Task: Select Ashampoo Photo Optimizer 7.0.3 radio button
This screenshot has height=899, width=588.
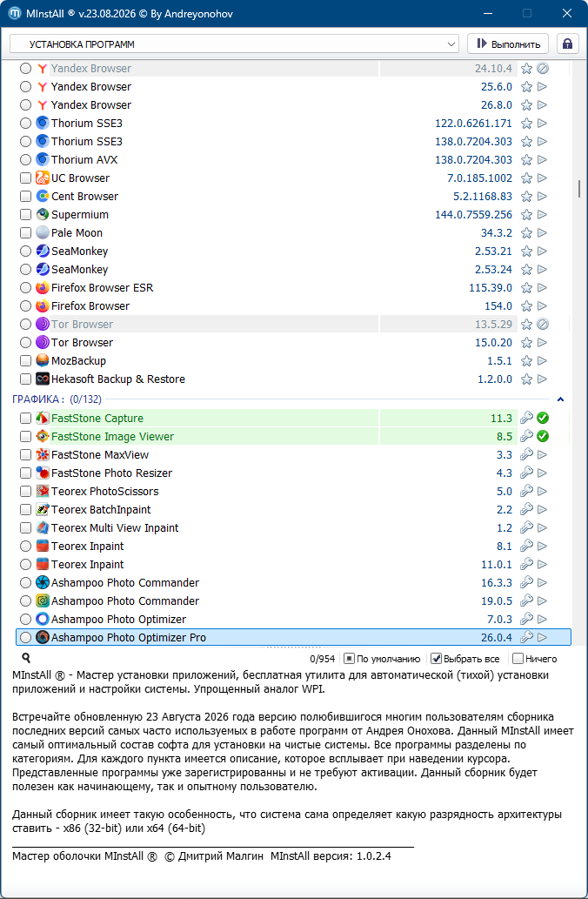Action: point(25,620)
